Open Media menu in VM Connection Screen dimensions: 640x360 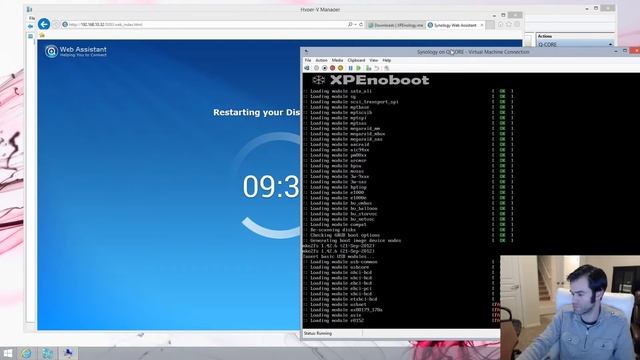[x=337, y=60]
